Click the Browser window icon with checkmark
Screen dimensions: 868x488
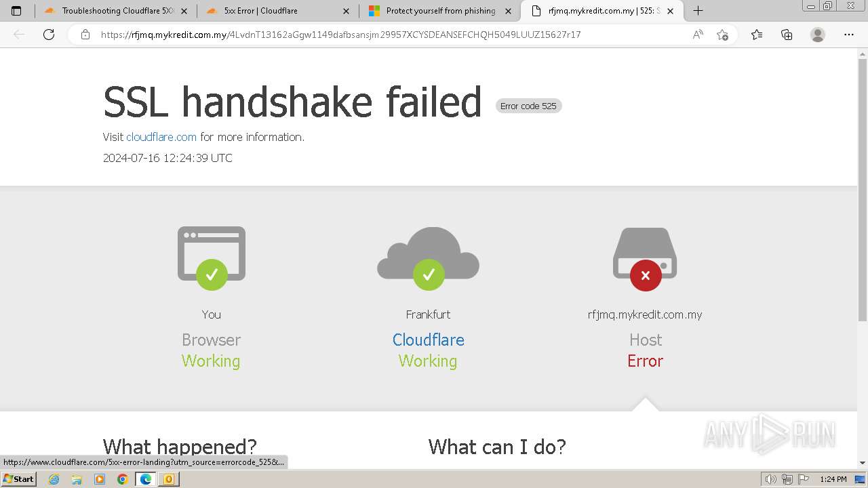(212, 258)
